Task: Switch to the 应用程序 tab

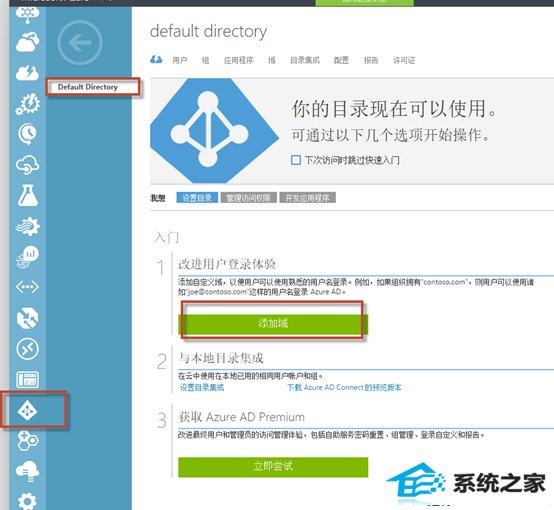Action: 238,60
